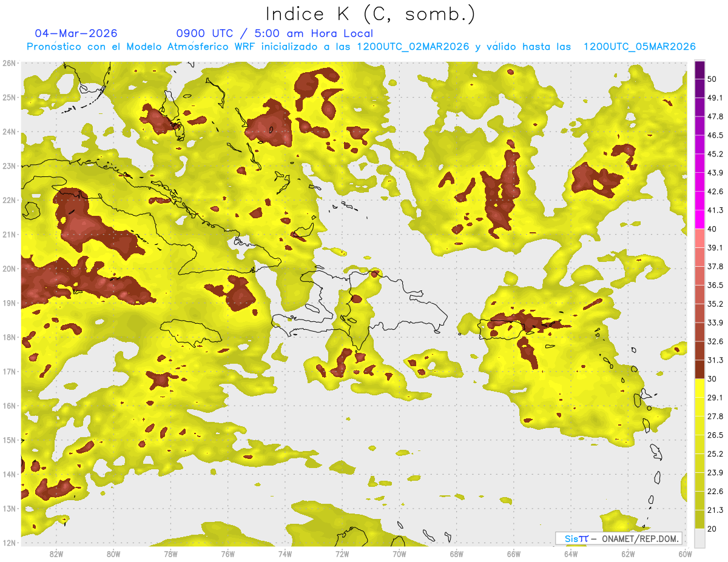Click the longitude label '74W'
The image size is (728, 562).
(x=285, y=554)
